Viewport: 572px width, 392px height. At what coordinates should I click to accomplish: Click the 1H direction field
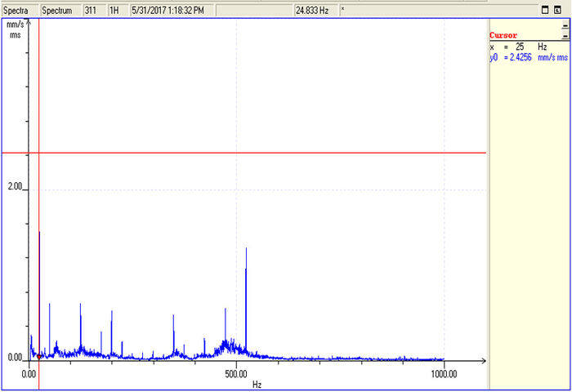click(x=118, y=11)
